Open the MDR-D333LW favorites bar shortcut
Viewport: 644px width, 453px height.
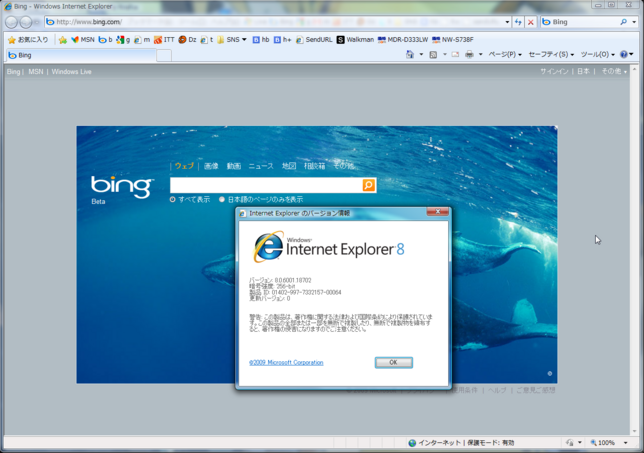pyautogui.click(x=403, y=40)
